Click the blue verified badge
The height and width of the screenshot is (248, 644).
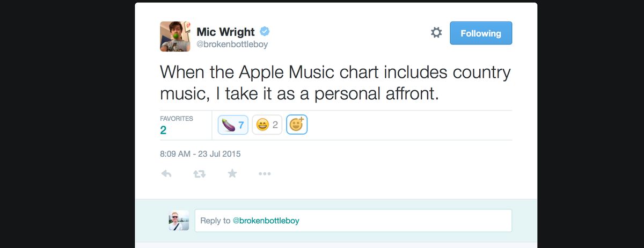[265, 32]
